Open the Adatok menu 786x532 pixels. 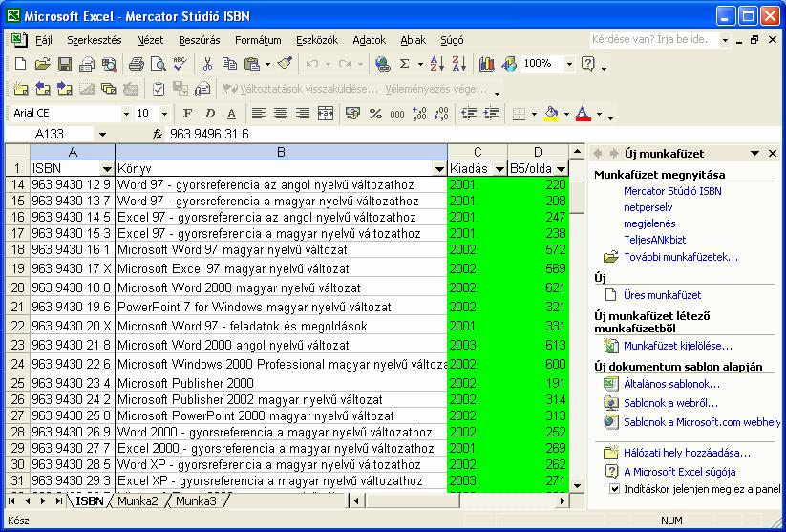tap(369, 40)
